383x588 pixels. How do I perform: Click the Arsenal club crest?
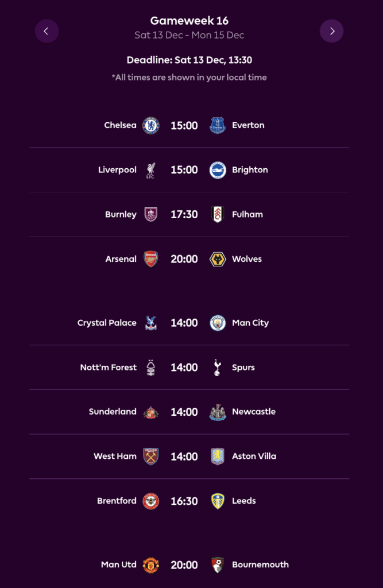[150, 259]
